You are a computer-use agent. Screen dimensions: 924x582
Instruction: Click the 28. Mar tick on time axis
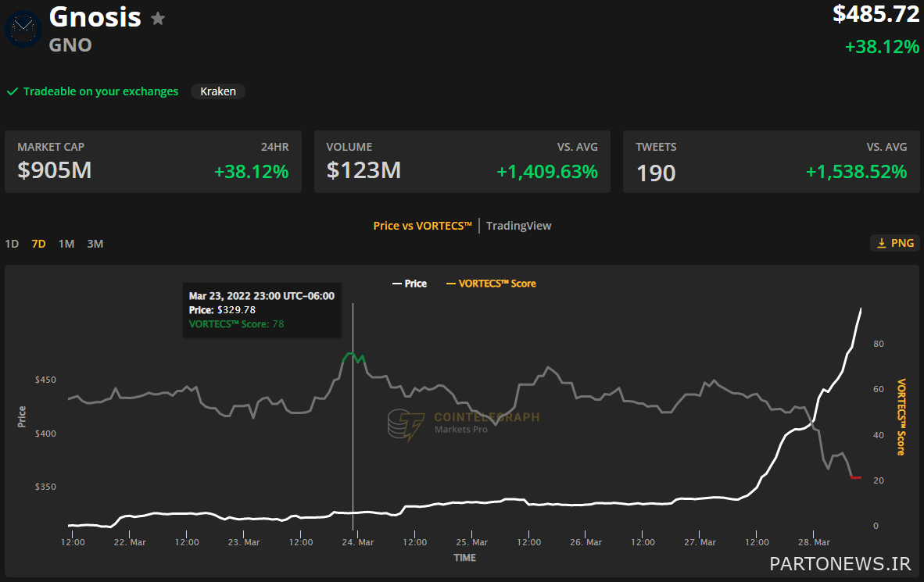click(x=814, y=542)
